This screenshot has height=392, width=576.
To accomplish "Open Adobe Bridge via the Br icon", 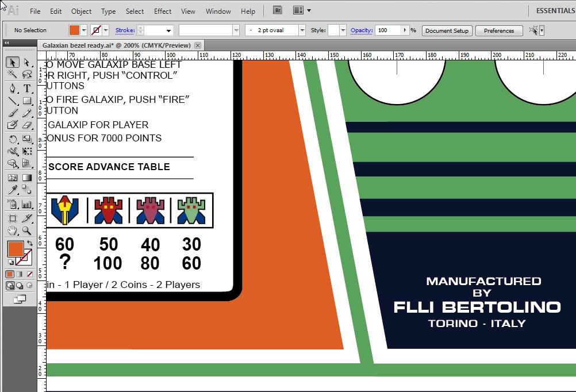I will (278, 10).
